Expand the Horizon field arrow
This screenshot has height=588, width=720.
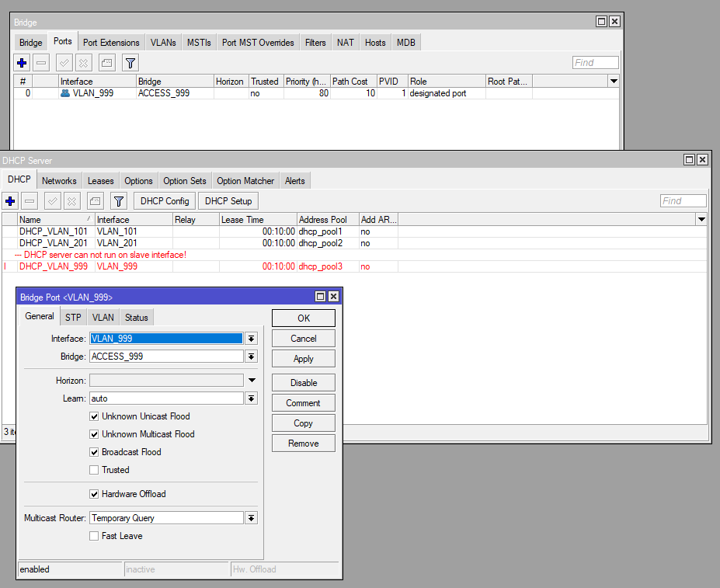click(x=252, y=381)
